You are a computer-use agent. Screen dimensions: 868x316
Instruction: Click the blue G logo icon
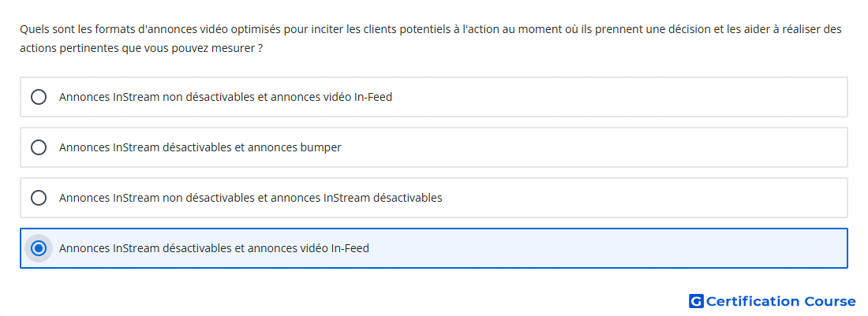pos(696,301)
